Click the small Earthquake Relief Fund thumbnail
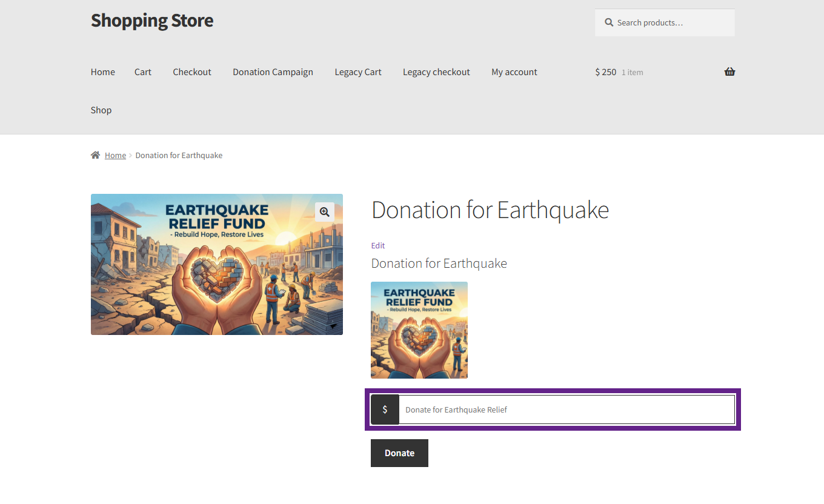 point(419,330)
